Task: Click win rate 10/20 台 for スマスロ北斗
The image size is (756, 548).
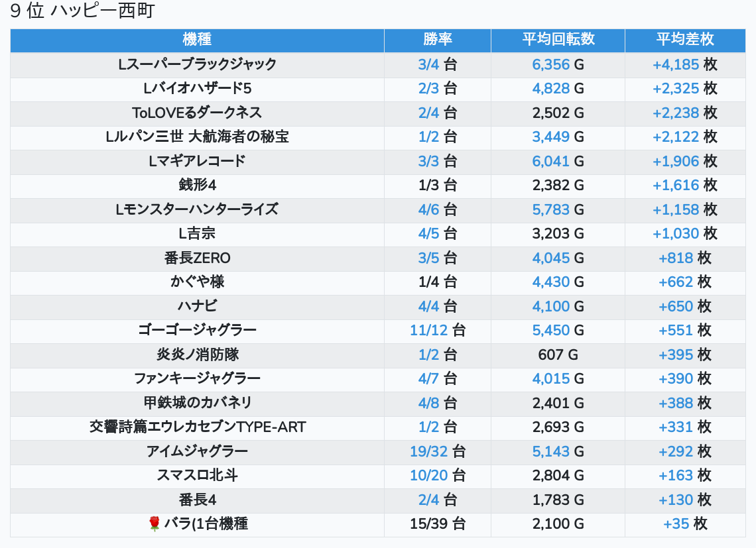Action: [x=437, y=476]
